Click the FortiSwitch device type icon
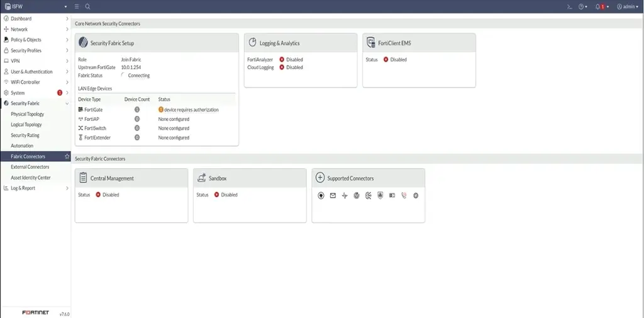The width and height of the screenshot is (644, 318). coord(81,128)
